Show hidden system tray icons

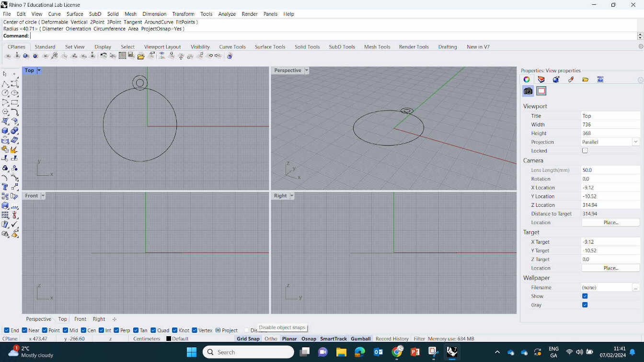tap(497, 352)
